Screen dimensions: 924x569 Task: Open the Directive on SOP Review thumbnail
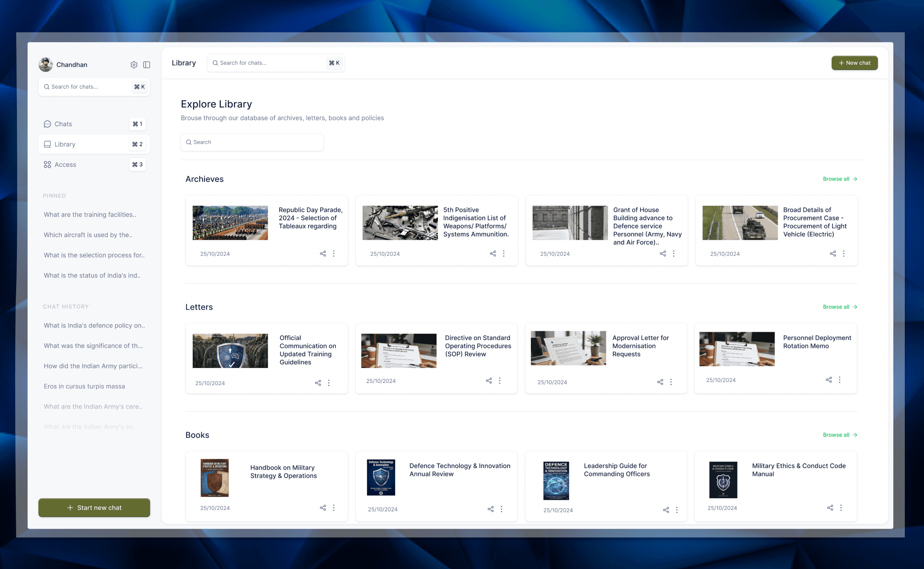pyautogui.click(x=399, y=351)
